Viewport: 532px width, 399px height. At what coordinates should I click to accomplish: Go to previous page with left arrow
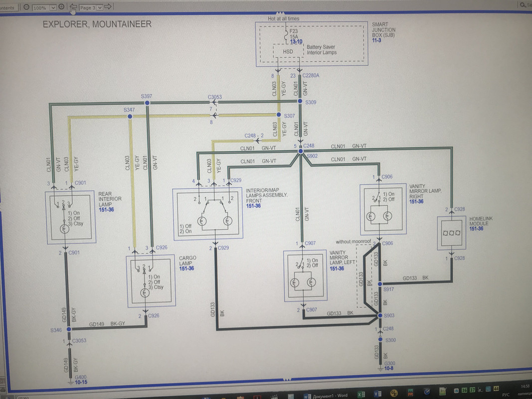(x=73, y=7)
